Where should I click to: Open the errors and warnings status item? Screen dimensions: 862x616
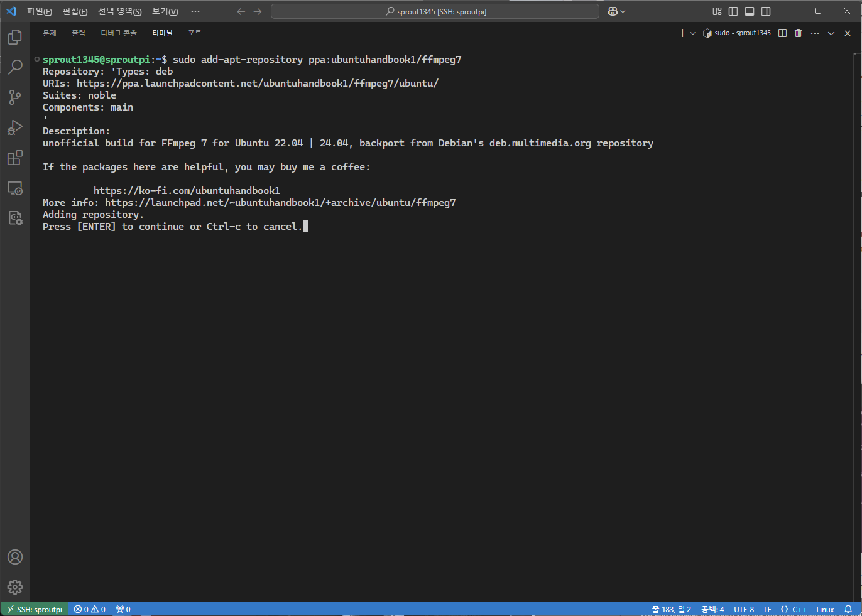pos(90,609)
